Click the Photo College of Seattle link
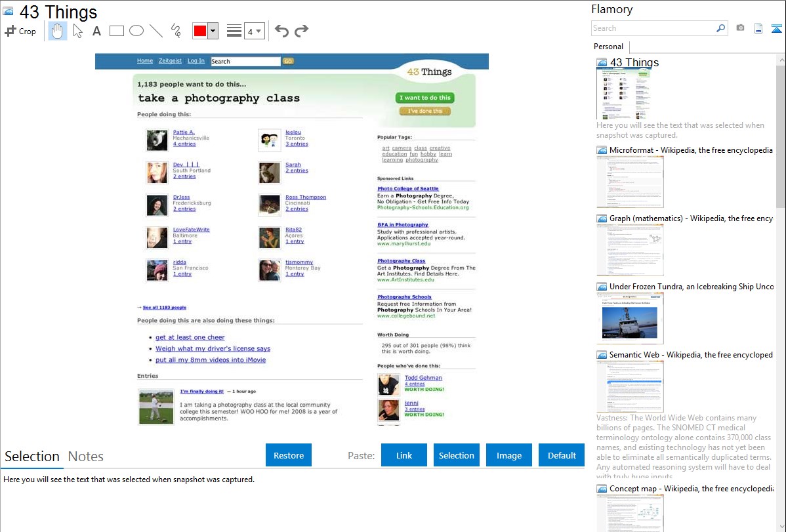 (408, 189)
